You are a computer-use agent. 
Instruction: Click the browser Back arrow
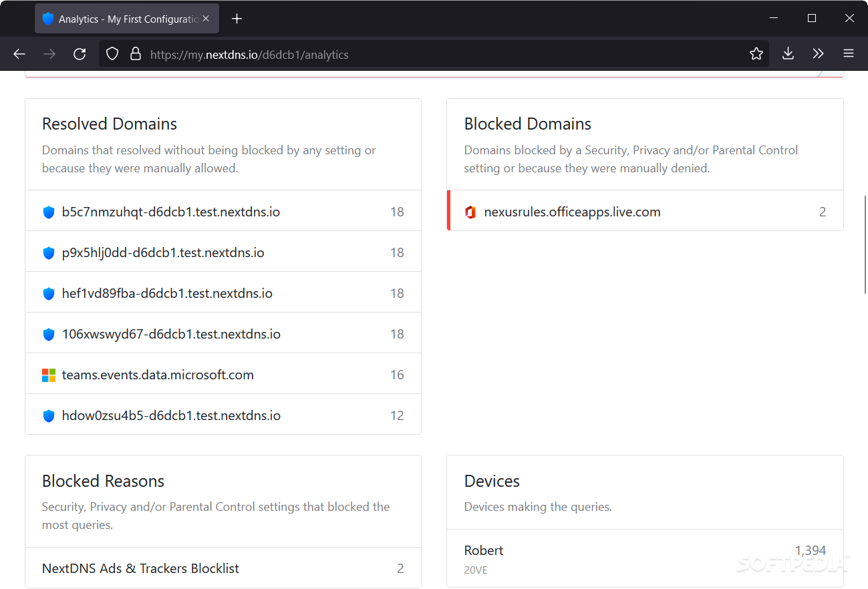click(19, 54)
